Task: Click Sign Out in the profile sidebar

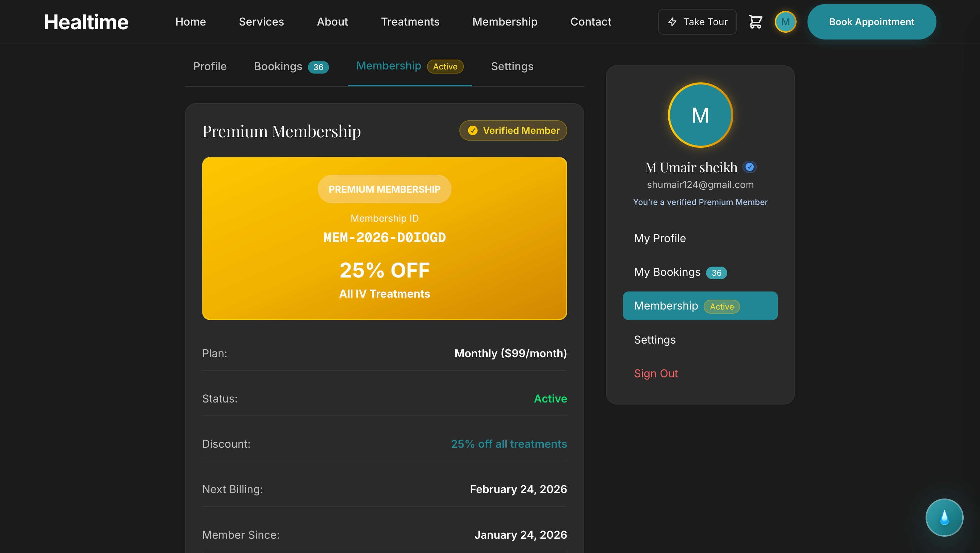Action: click(x=656, y=373)
